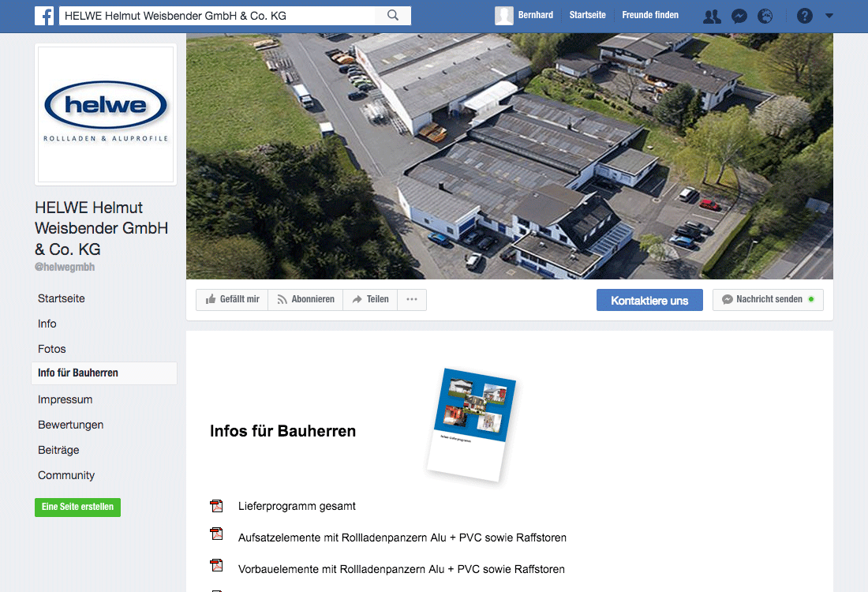Open the Messenger icon in top bar

(739, 16)
